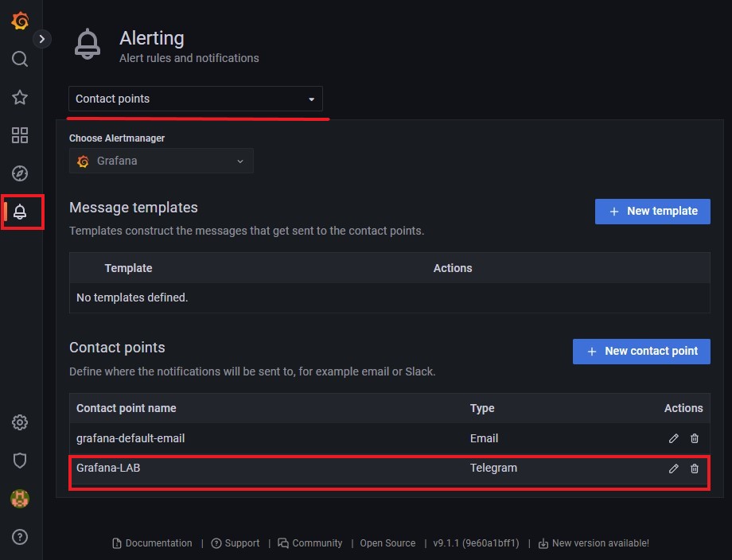The width and height of the screenshot is (732, 560).
Task: Click the v9.1.1 version footer link
Action: tap(476, 543)
